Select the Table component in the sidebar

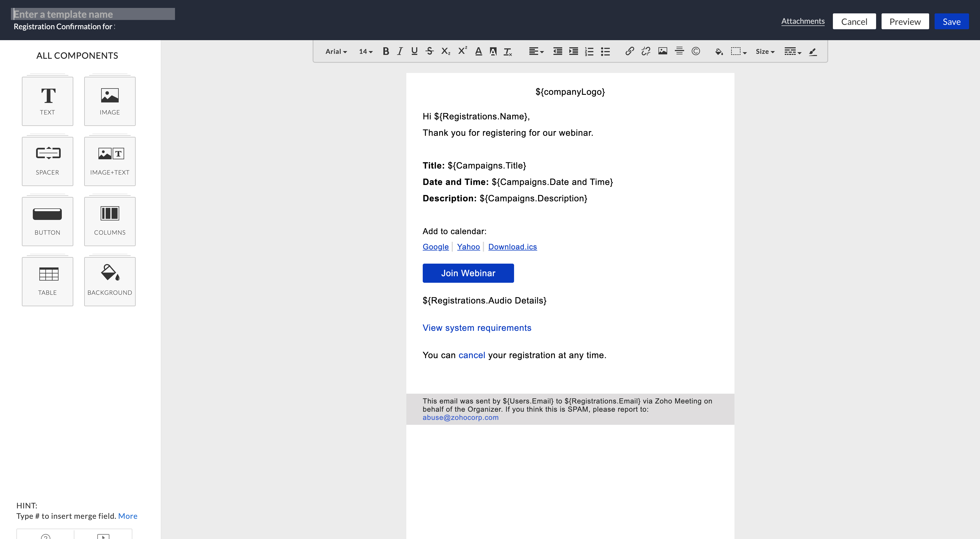pyautogui.click(x=47, y=281)
